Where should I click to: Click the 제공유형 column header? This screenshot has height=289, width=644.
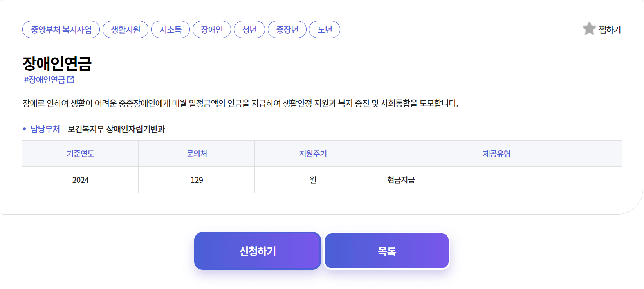[496, 154]
